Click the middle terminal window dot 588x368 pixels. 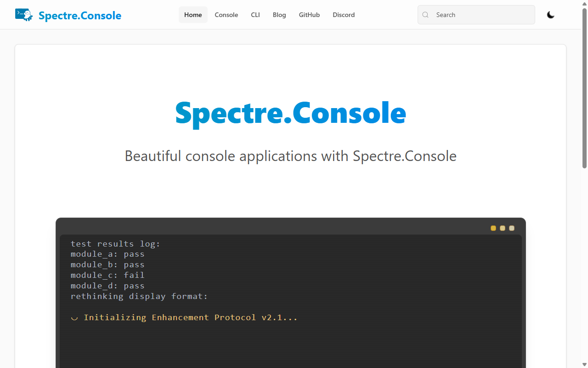click(503, 228)
